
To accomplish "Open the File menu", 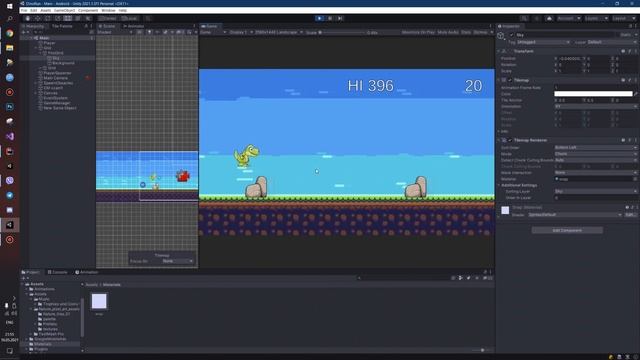I will coord(24,10).
